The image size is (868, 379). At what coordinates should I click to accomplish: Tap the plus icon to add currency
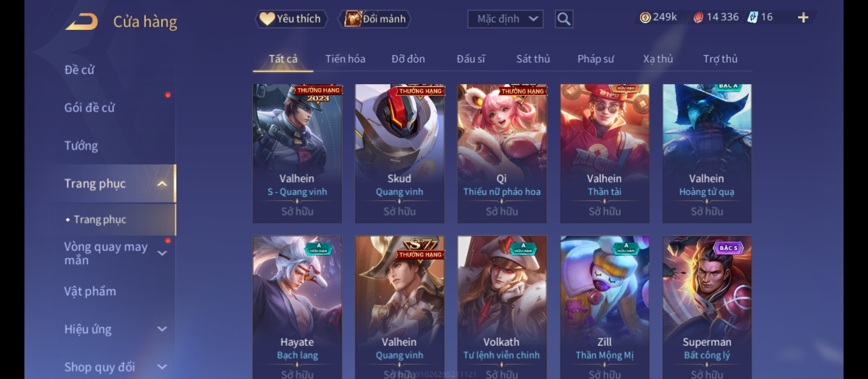tap(803, 18)
